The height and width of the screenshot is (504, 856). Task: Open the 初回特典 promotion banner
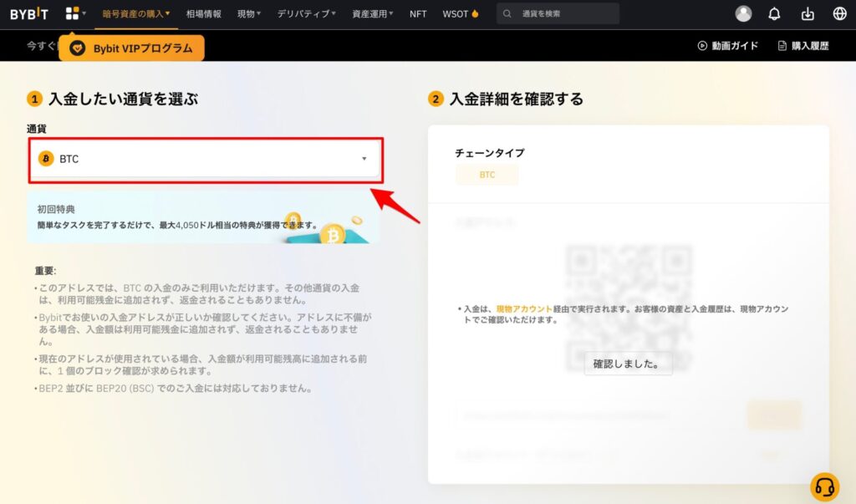point(204,217)
